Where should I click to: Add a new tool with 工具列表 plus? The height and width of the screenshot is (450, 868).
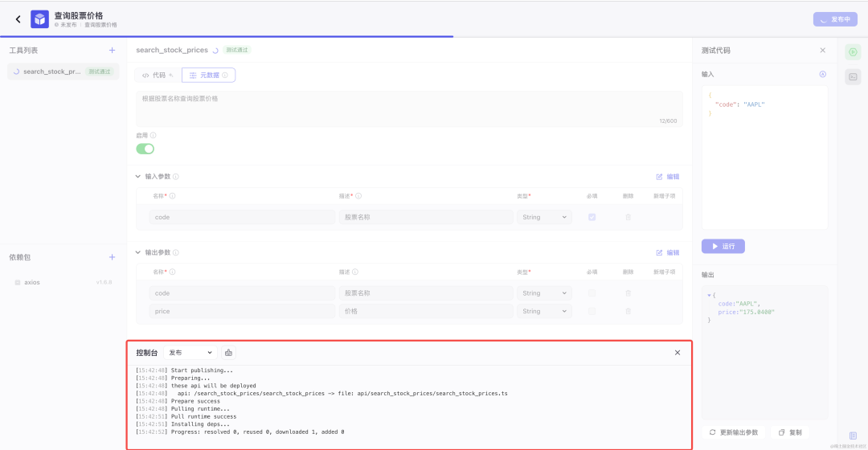click(x=112, y=51)
